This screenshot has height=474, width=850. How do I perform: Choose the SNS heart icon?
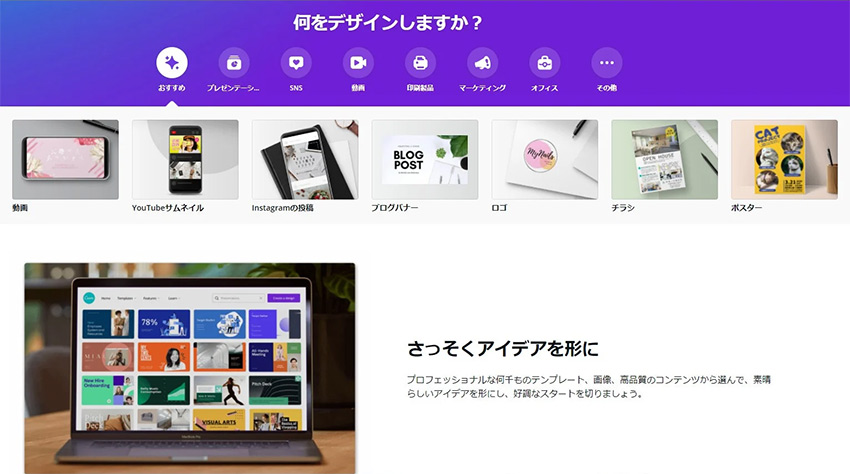point(296,63)
